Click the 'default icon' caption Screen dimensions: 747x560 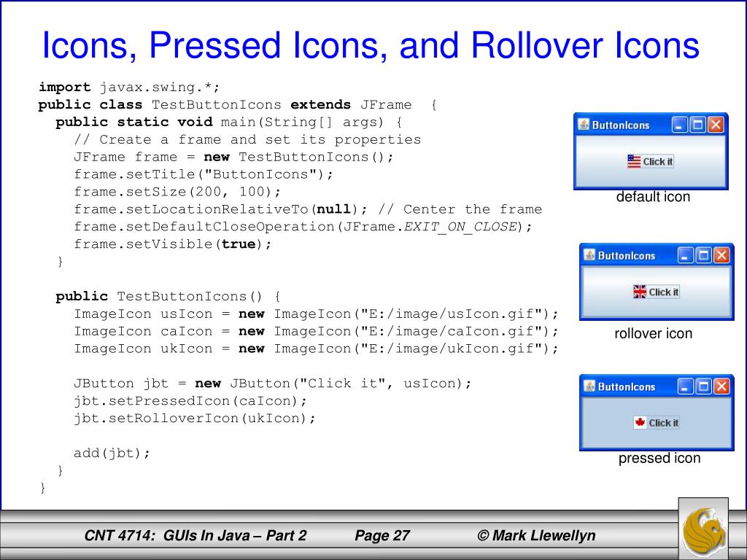[x=653, y=197]
